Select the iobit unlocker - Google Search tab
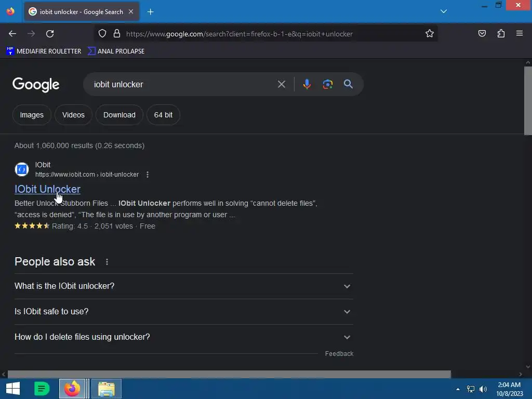 pyautogui.click(x=82, y=12)
